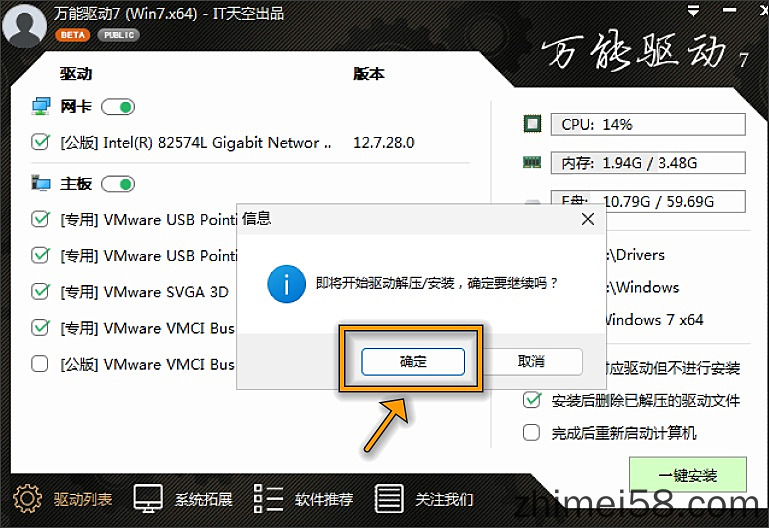Image resolution: width=769 pixels, height=528 pixels.
Task: Click the user avatar icon
Action: tap(25, 25)
